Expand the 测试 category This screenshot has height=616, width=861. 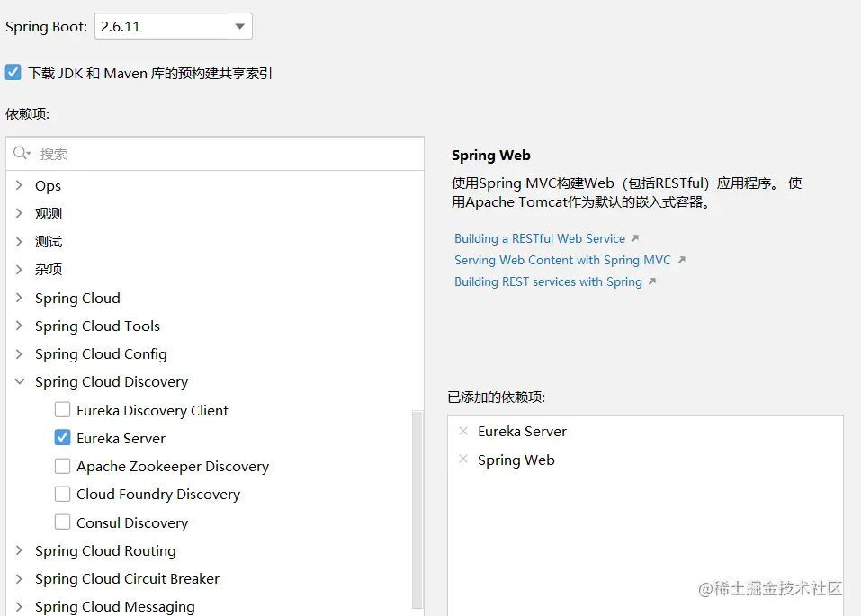(19, 241)
